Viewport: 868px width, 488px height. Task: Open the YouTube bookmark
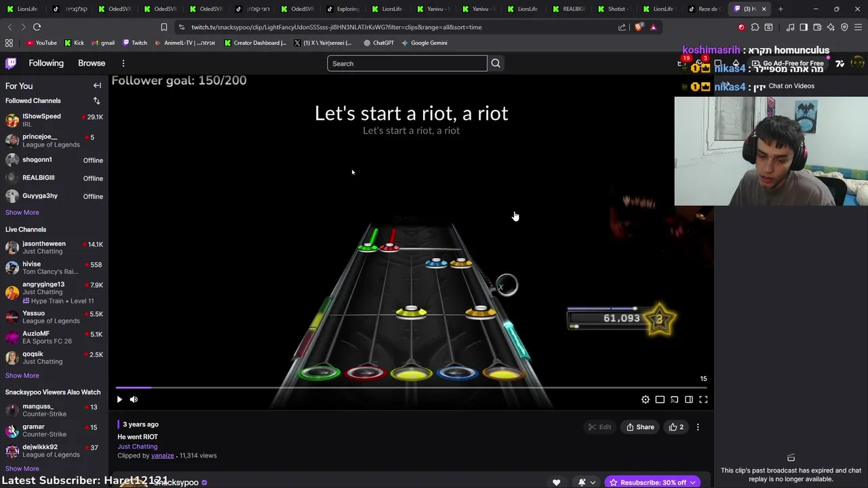pos(41,43)
